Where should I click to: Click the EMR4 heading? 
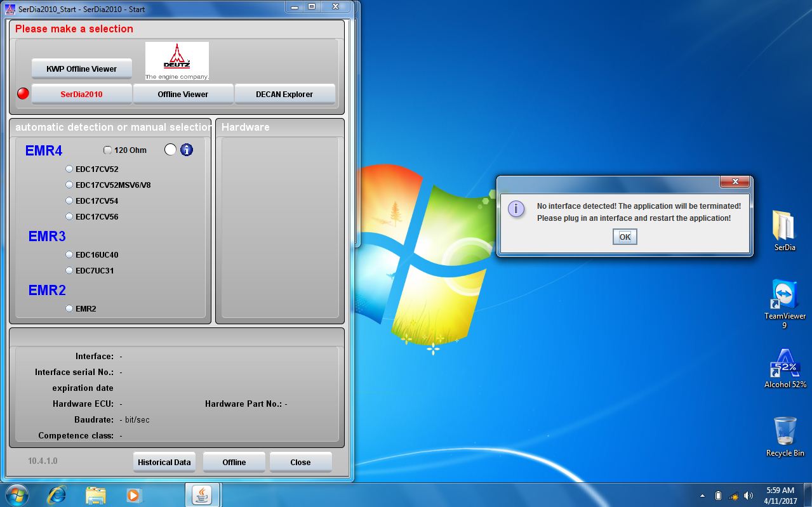[x=44, y=151]
